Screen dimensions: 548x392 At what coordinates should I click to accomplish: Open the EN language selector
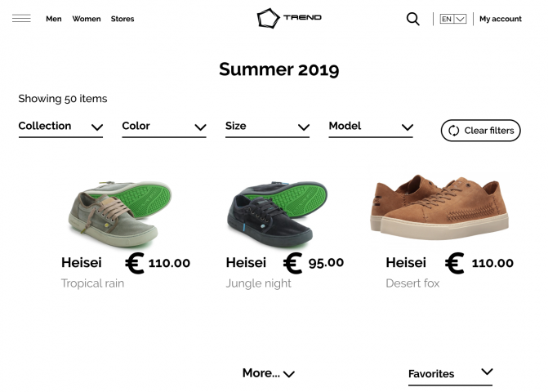click(x=453, y=19)
